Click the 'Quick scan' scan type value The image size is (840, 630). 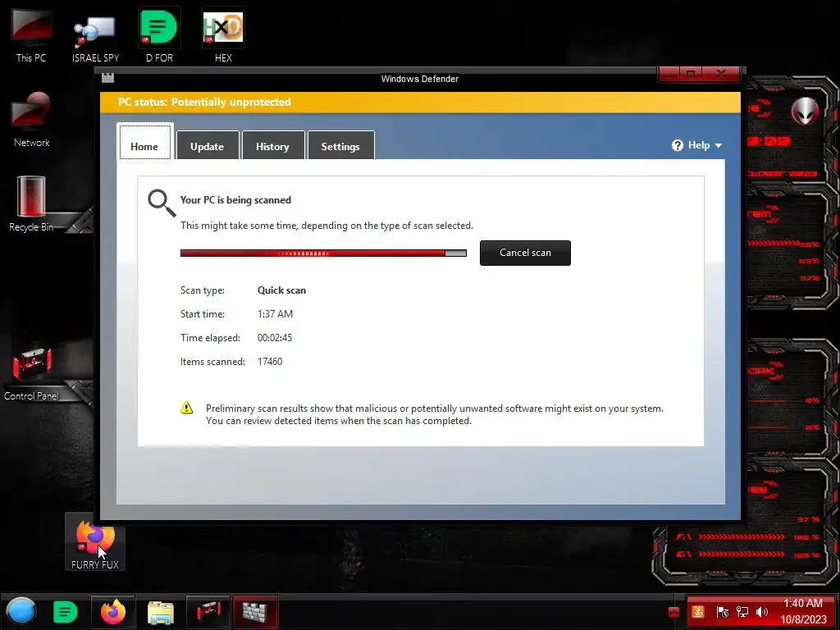click(x=282, y=290)
